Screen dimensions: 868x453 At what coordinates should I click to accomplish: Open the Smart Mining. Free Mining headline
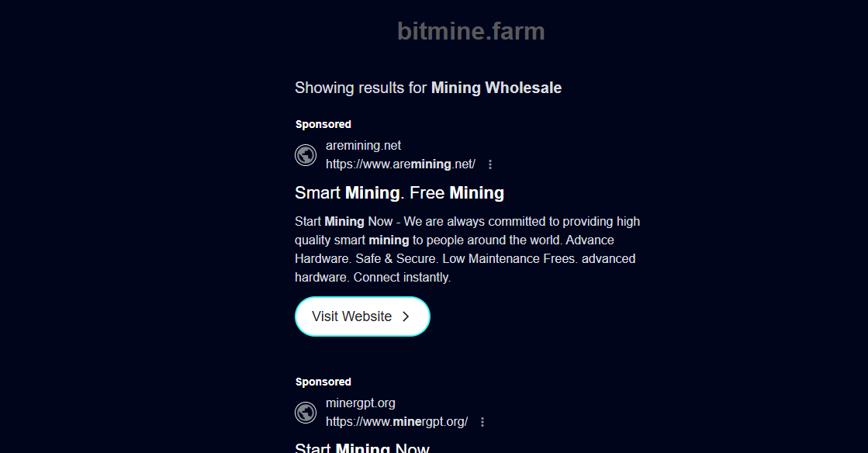399,192
